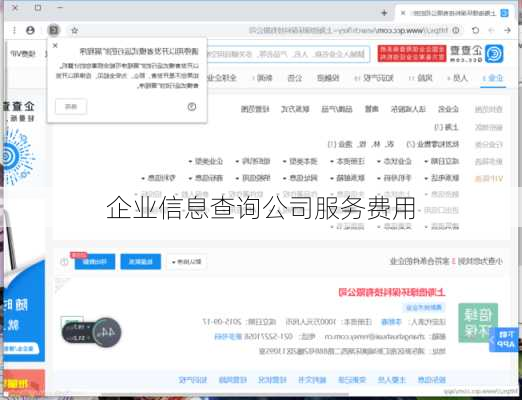Open the browser profile avatar icon
This screenshot has width=522, height=400.
pyautogui.click(x=30, y=30)
